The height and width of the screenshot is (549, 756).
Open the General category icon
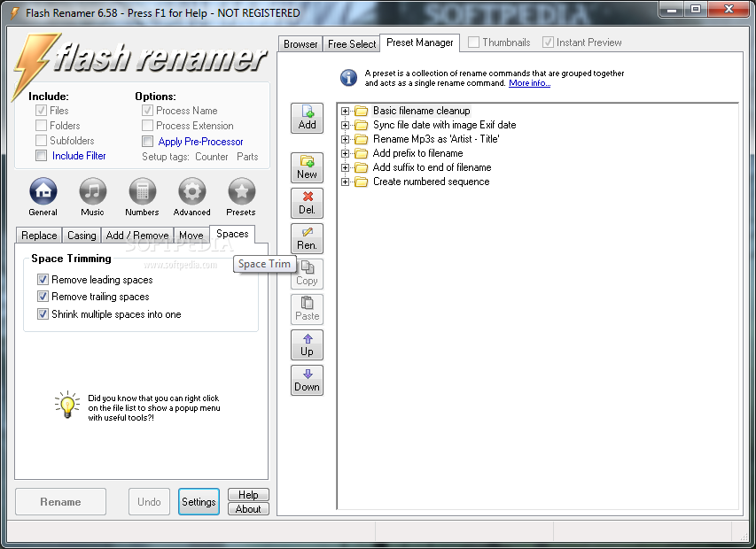point(43,191)
